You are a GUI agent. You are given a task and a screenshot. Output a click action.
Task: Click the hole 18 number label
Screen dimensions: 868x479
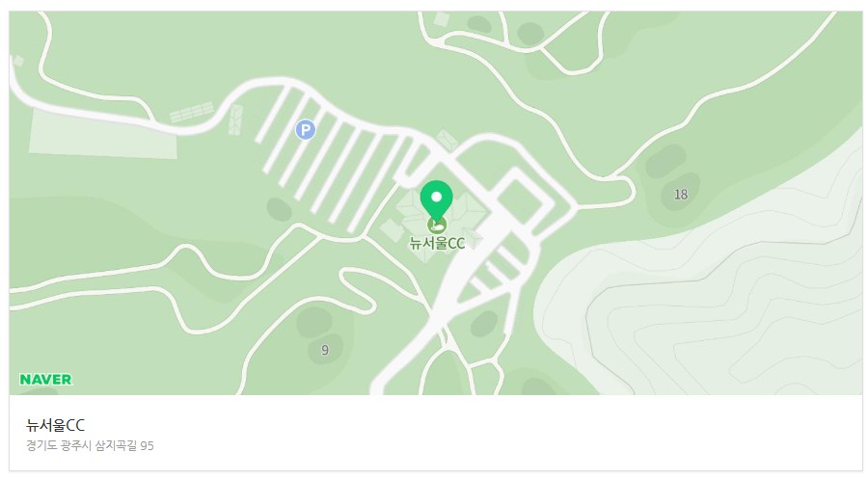point(680,194)
